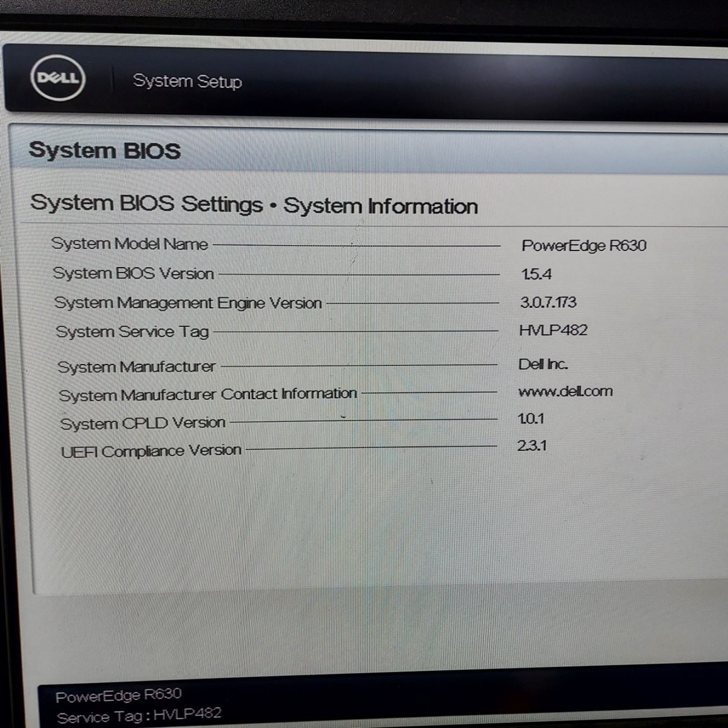Click the System Setup title
Screen dimensions: 728x728
click(187, 81)
